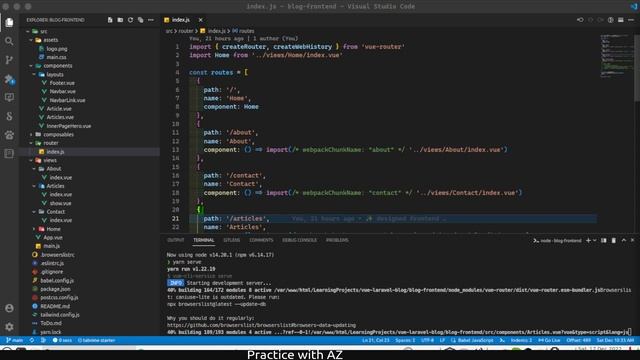The image size is (640, 360).
Task: Collapse the assets folder
Action: pyautogui.click(x=51, y=40)
